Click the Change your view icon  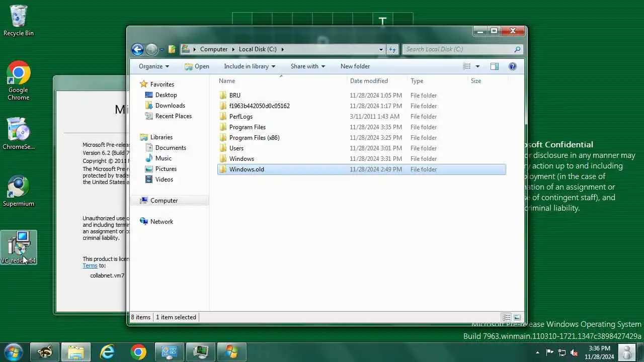click(x=467, y=66)
